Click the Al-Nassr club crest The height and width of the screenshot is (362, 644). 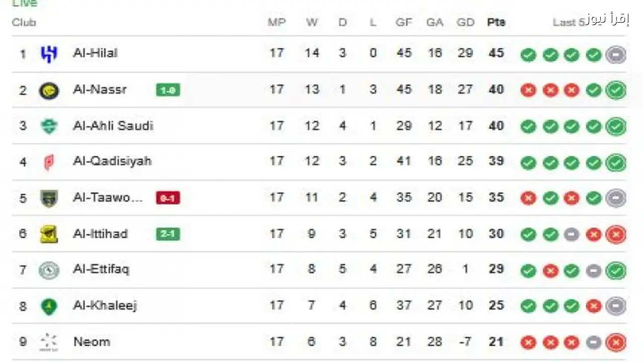click(49, 90)
